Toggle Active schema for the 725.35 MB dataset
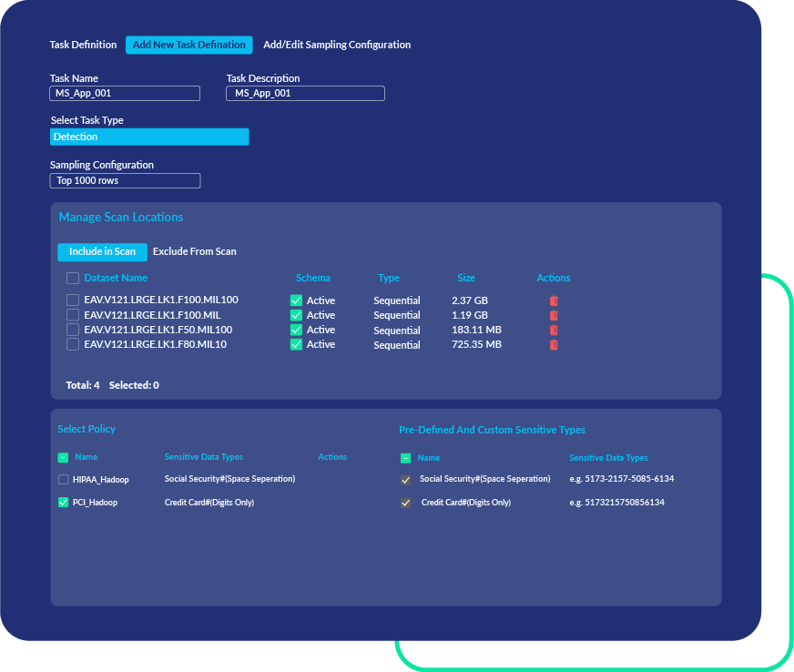The width and height of the screenshot is (794, 672). click(296, 344)
